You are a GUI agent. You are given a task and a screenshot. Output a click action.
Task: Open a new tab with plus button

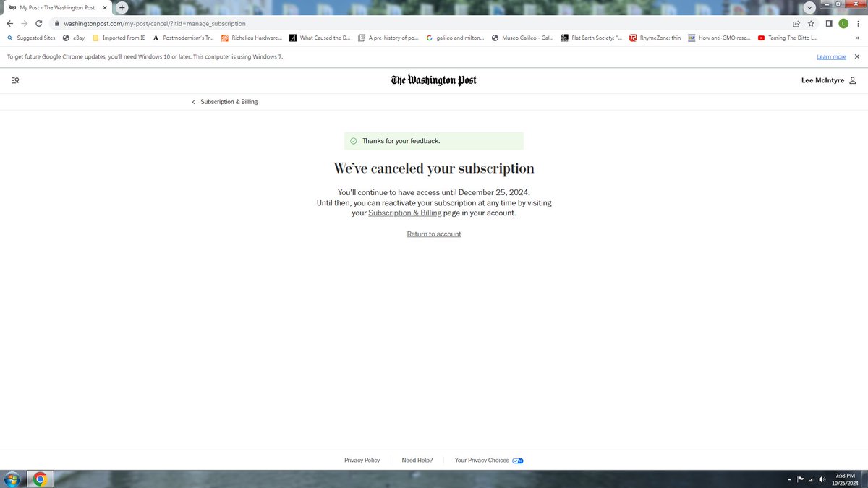pyautogui.click(x=122, y=7)
